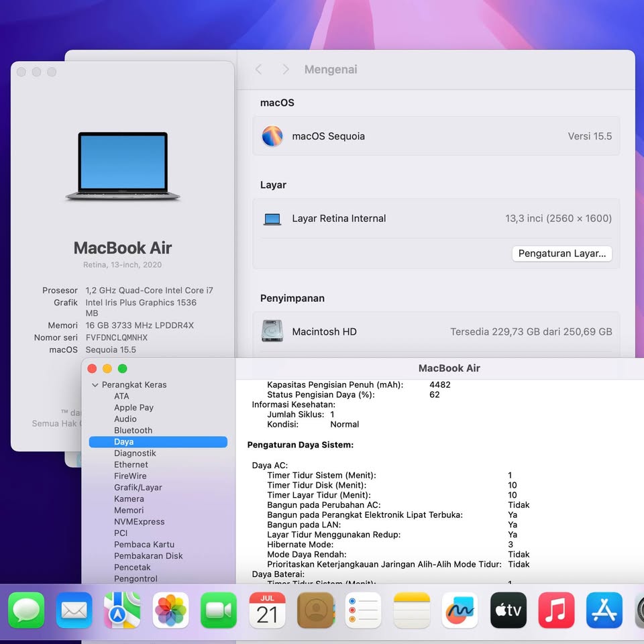The height and width of the screenshot is (644, 644).
Task: Open Maps from the Dock
Action: 122,610
